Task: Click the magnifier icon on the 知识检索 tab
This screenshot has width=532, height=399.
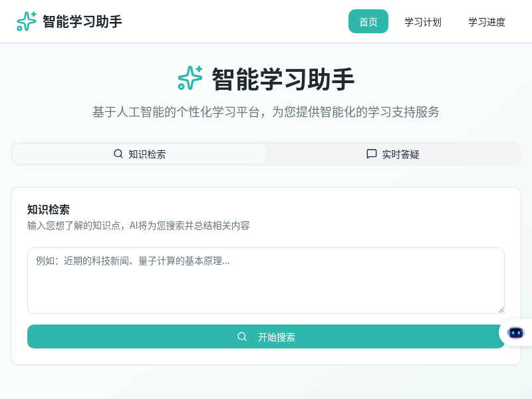Action: pyautogui.click(x=118, y=154)
